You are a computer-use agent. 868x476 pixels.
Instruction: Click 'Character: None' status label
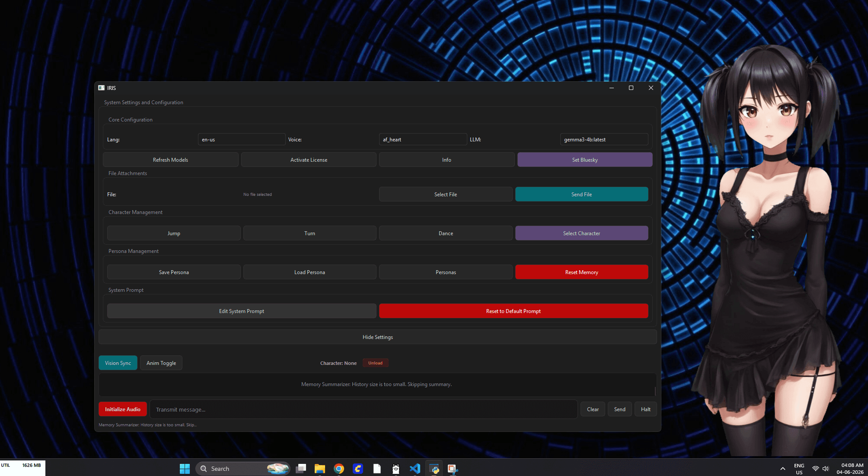pos(338,363)
